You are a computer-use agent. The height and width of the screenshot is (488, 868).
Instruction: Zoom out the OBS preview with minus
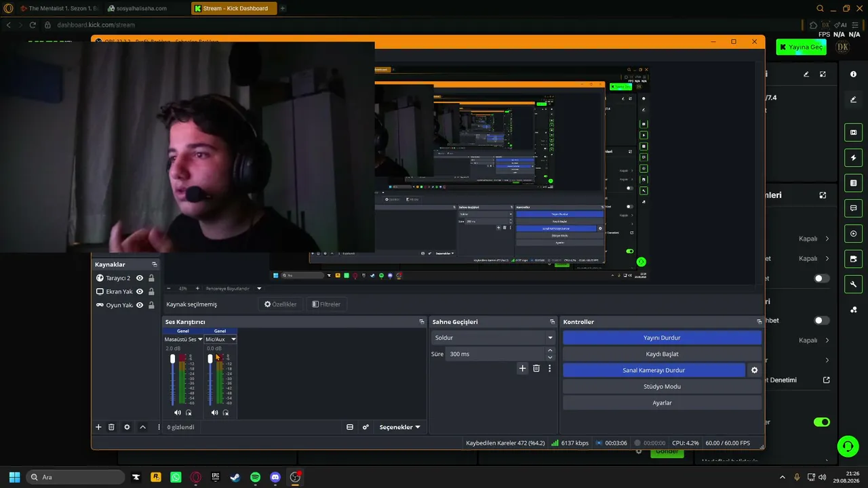tap(169, 289)
